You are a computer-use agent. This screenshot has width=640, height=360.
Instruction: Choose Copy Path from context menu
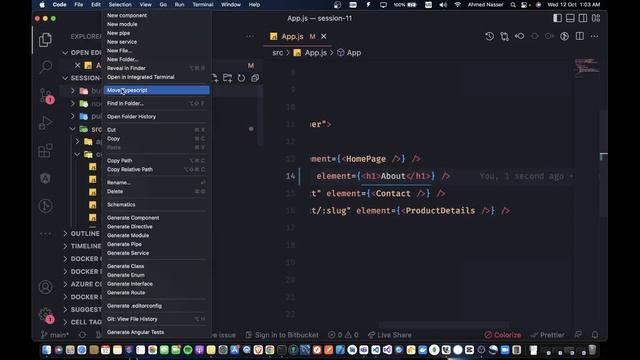[x=156, y=160]
